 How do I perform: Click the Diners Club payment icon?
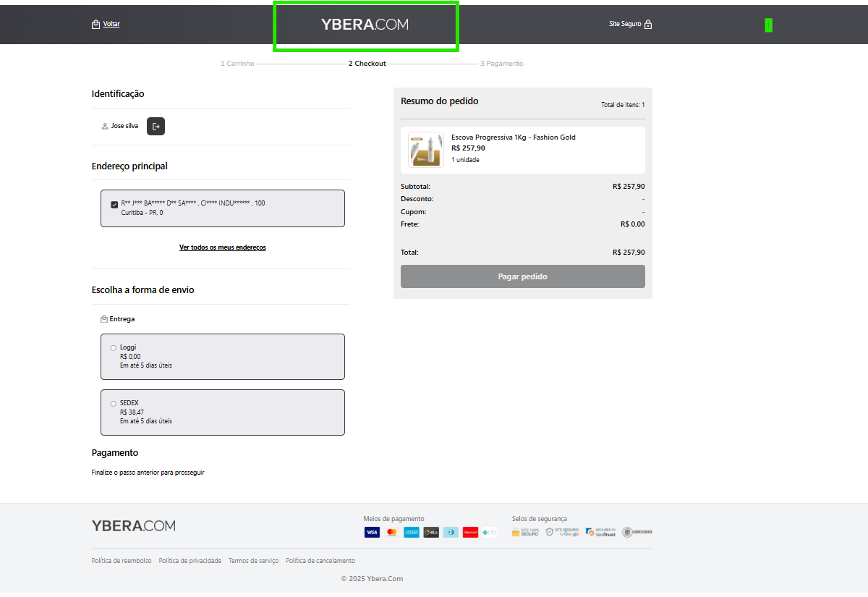tap(451, 533)
